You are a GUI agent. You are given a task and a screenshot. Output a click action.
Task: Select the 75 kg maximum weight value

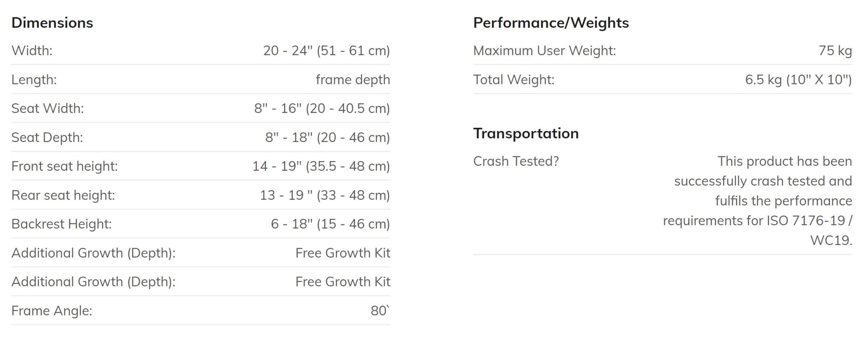click(x=835, y=50)
